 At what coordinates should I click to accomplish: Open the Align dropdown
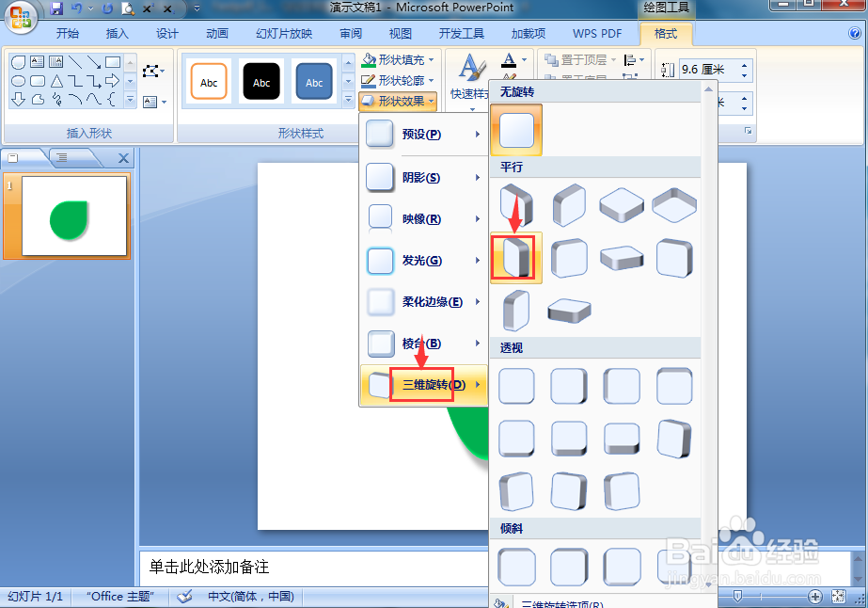click(x=635, y=60)
